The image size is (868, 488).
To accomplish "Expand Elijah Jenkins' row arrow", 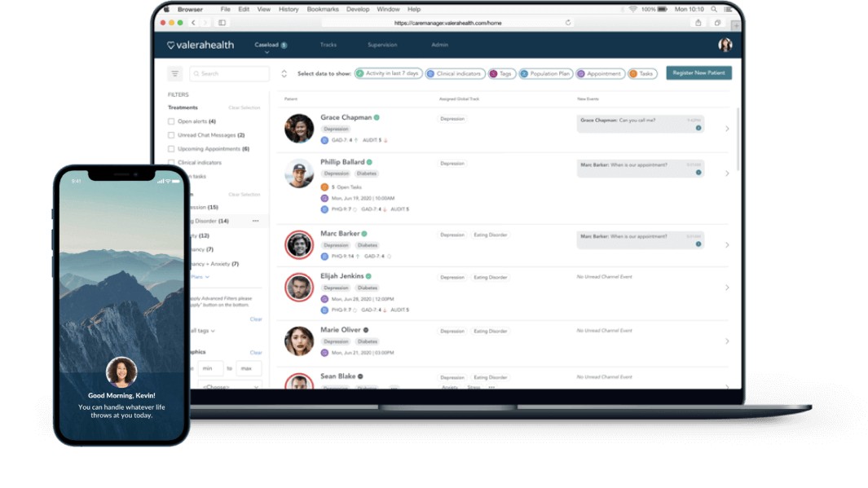I will (x=727, y=288).
